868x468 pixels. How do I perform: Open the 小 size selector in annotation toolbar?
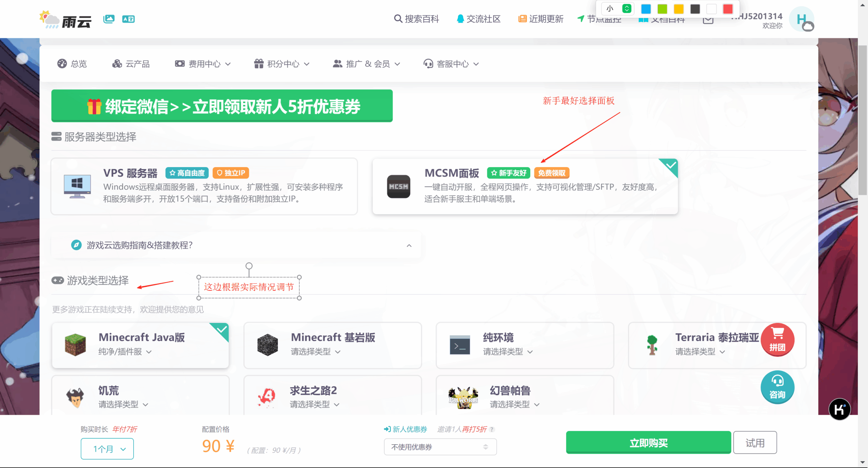pos(617,9)
